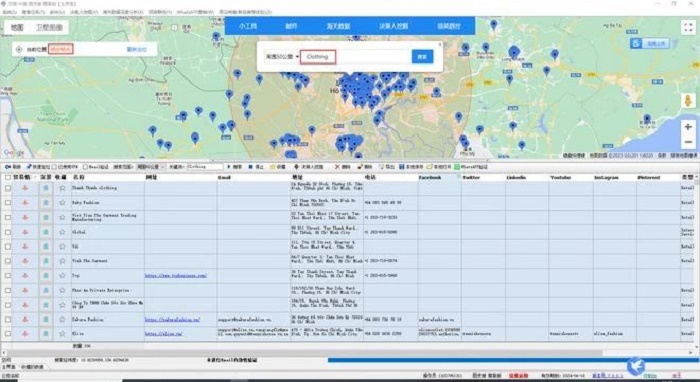This screenshot has height=382, width=700.
Task: Expand the radius range dropdown in the toolbar
Action: click(x=151, y=167)
